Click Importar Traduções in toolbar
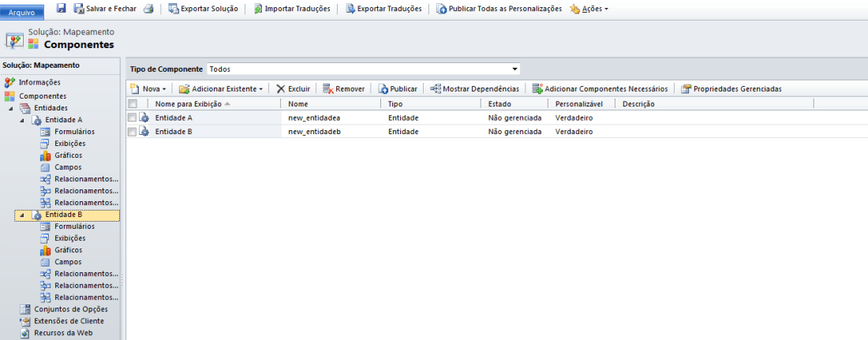Image resolution: width=868 pixels, height=340 pixels. (294, 9)
